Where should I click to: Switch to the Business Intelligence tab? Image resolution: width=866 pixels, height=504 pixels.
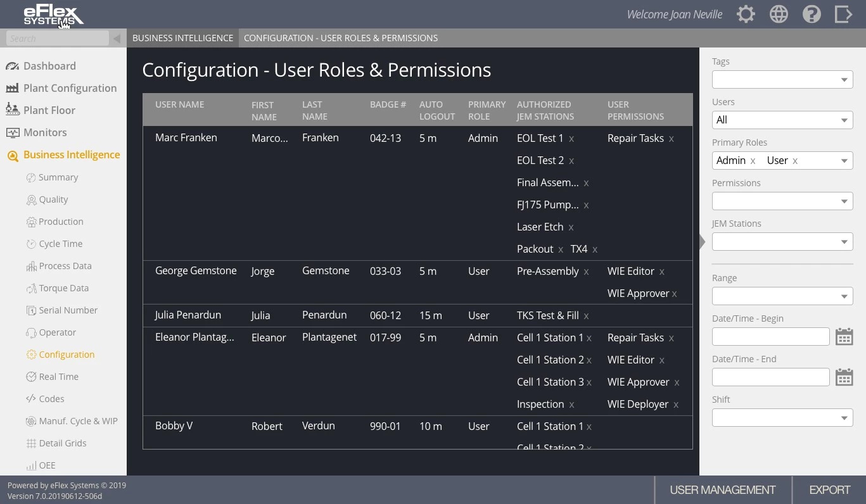(182, 38)
